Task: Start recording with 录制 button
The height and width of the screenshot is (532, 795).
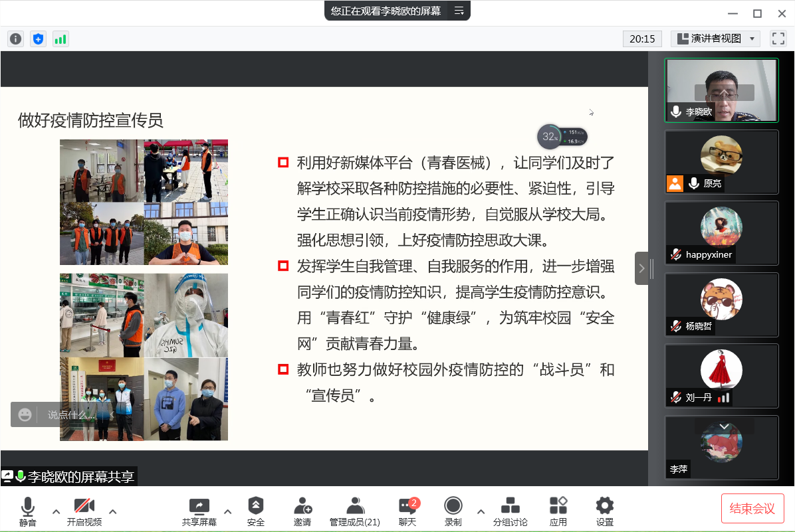Action: [x=453, y=511]
